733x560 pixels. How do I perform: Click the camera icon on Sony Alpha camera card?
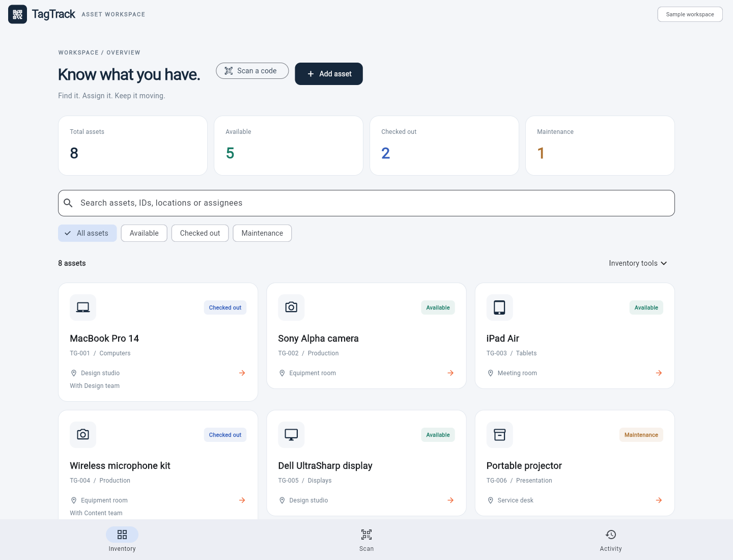[x=291, y=307]
